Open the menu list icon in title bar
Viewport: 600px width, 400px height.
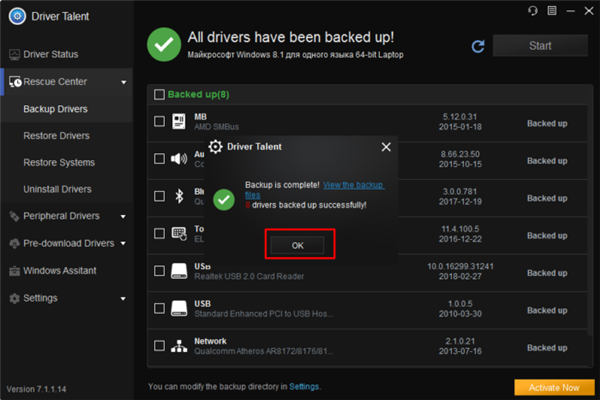552,11
